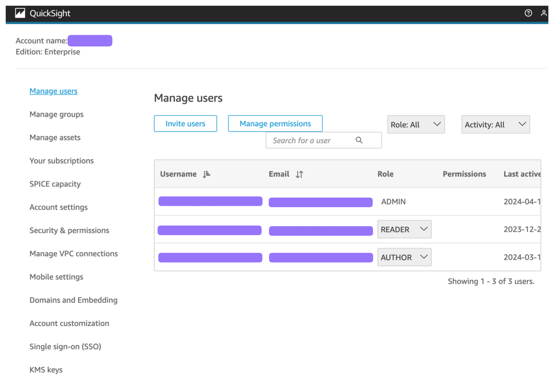Open KMS keys page
This screenshot has width=554, height=392.
tap(46, 370)
